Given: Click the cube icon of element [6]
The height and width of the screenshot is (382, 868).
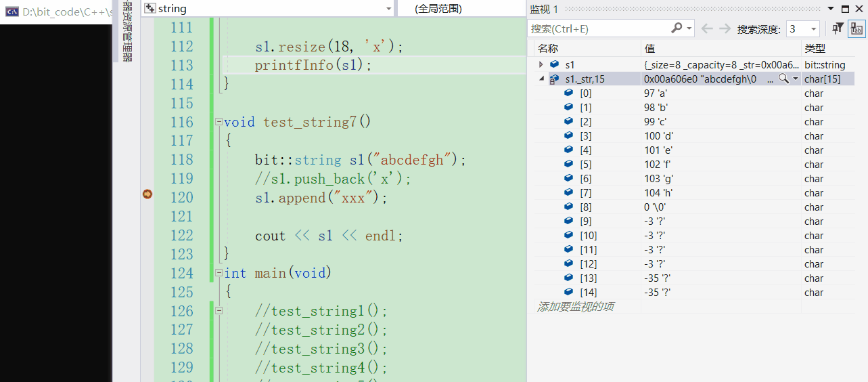Looking at the screenshot, I should click(569, 178).
